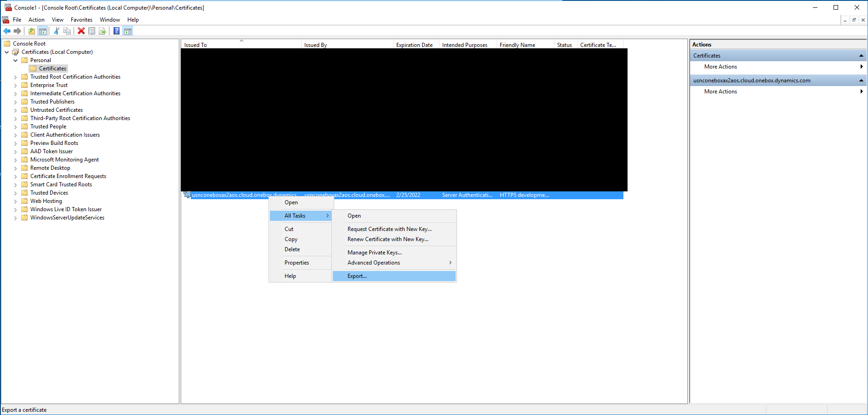The image size is (868, 415).
Task: Click the Back arrow in toolbar
Action: pyautogui.click(x=7, y=31)
